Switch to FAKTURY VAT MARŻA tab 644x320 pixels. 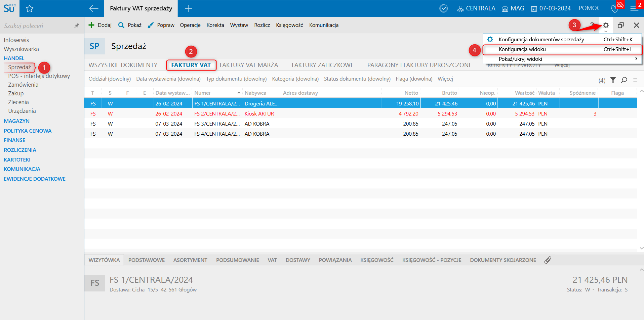click(249, 65)
